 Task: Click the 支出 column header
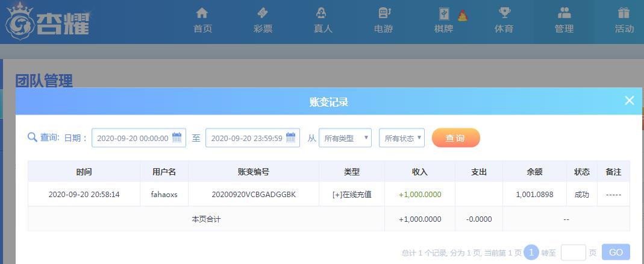click(479, 172)
